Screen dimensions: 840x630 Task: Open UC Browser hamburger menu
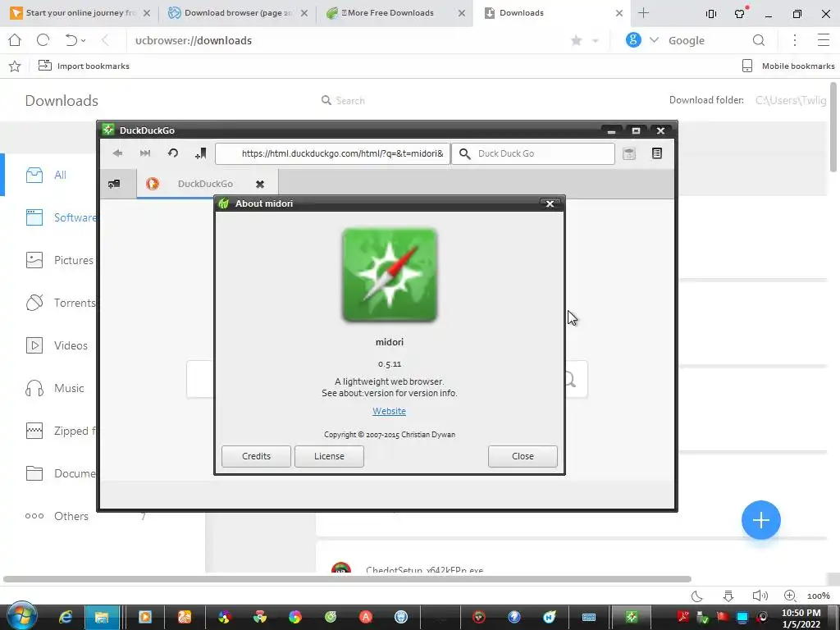click(x=824, y=40)
